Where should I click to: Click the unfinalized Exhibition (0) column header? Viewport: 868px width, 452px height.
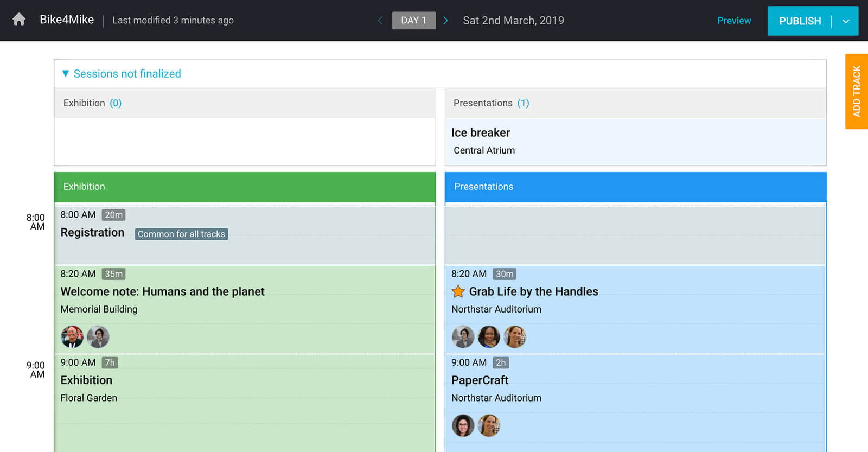click(x=245, y=103)
